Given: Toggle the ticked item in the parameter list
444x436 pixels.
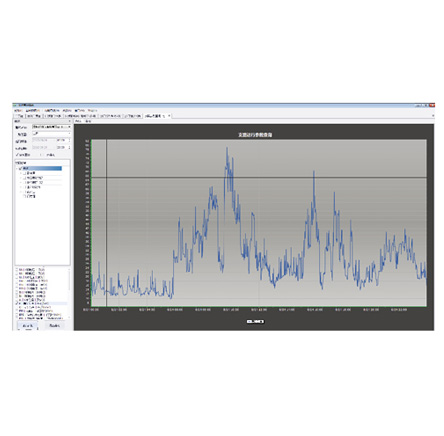Looking at the screenshot, I should (17, 303).
